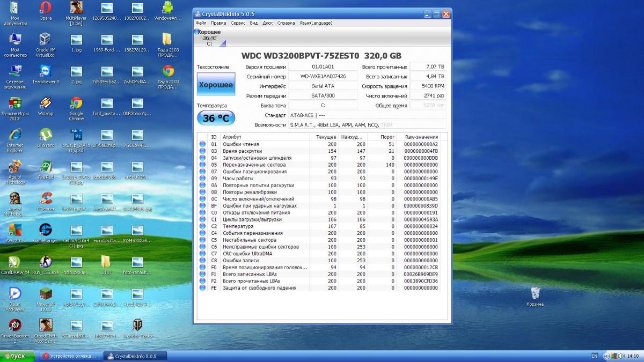Open the Справка menu
Screen dimensions: 644x362
286,23
